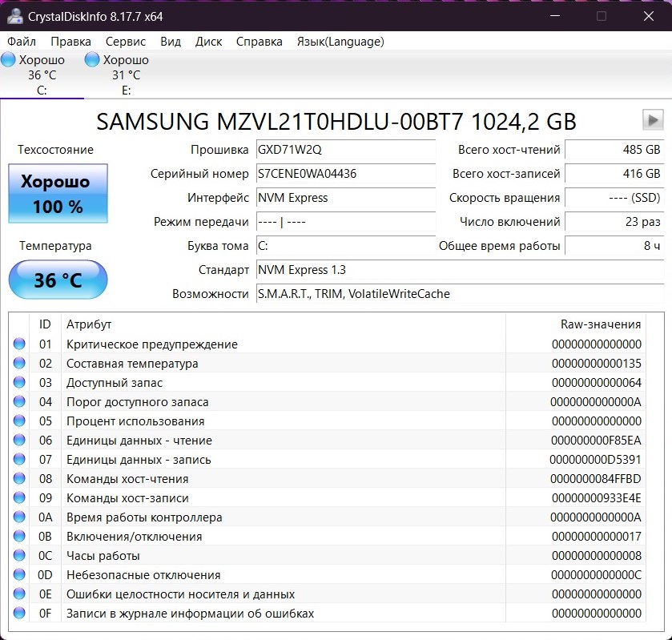Open the Файл menu
This screenshot has width=672, height=640.
click(x=22, y=42)
